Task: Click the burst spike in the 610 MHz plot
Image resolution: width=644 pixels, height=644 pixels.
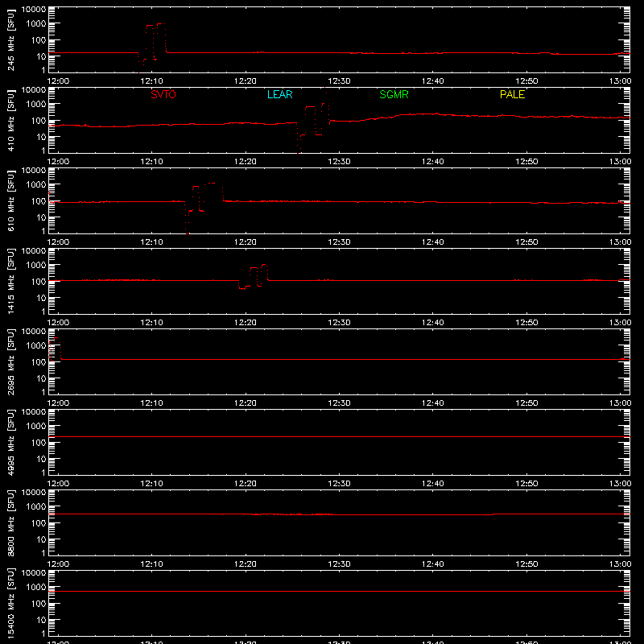Action: tap(204, 208)
